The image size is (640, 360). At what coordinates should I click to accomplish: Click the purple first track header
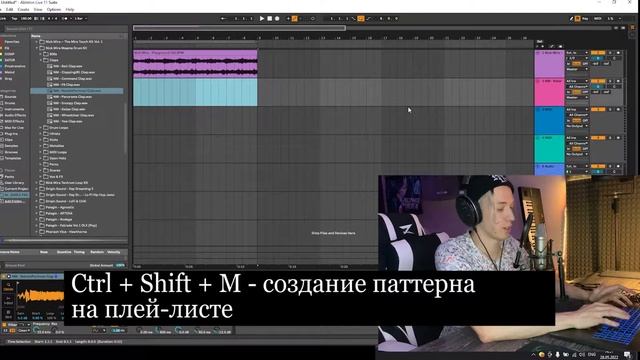tap(549, 64)
